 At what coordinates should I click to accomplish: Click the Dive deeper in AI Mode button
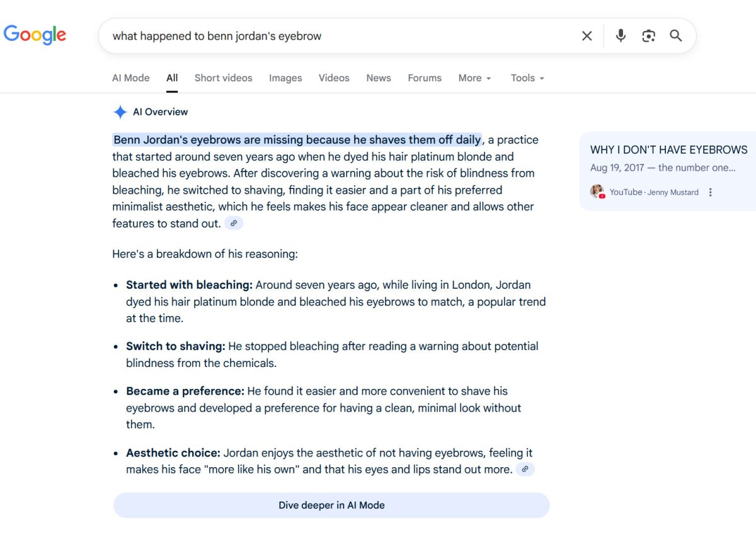coord(331,505)
